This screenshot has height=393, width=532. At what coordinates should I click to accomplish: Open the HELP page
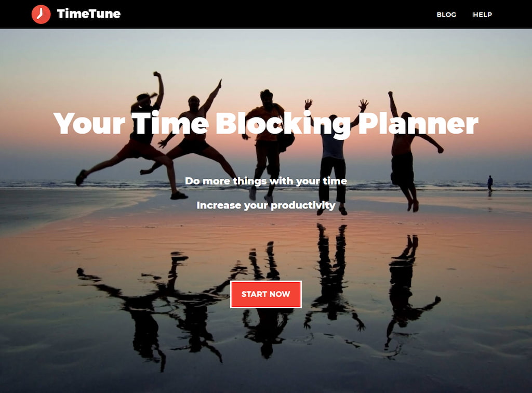pyautogui.click(x=482, y=15)
